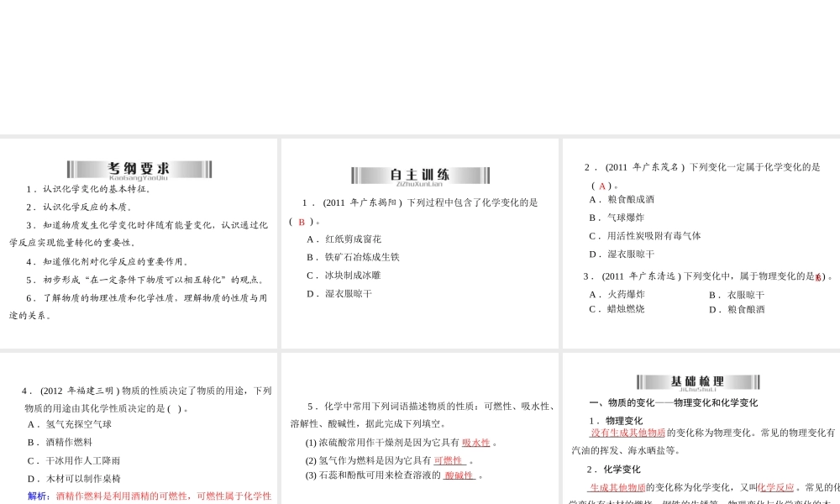Image resolution: width=840 pixels, height=504 pixels.
Task: Select option 'A．火药爆炸'
Action: pos(617,295)
